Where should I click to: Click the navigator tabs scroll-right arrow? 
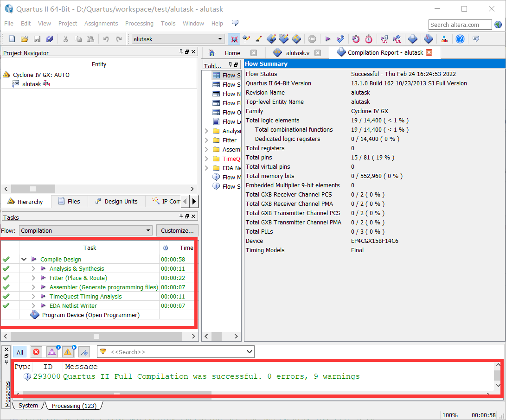coord(194,201)
